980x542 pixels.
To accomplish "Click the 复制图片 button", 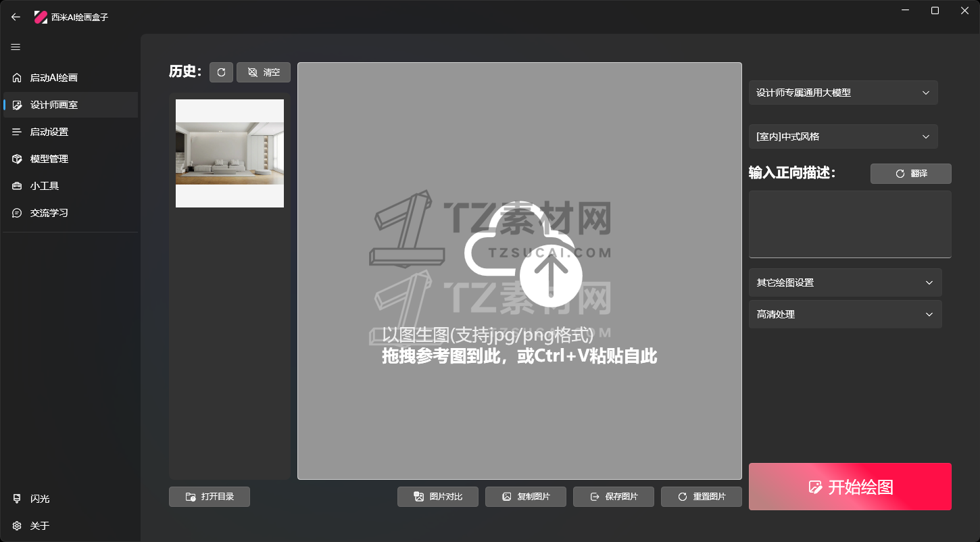I will click(x=526, y=497).
